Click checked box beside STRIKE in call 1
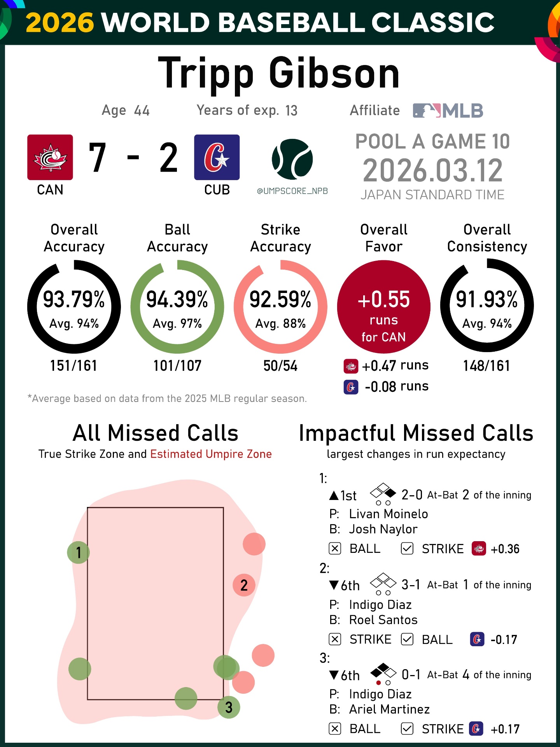Viewport: 560px width, 747px height. [407, 549]
